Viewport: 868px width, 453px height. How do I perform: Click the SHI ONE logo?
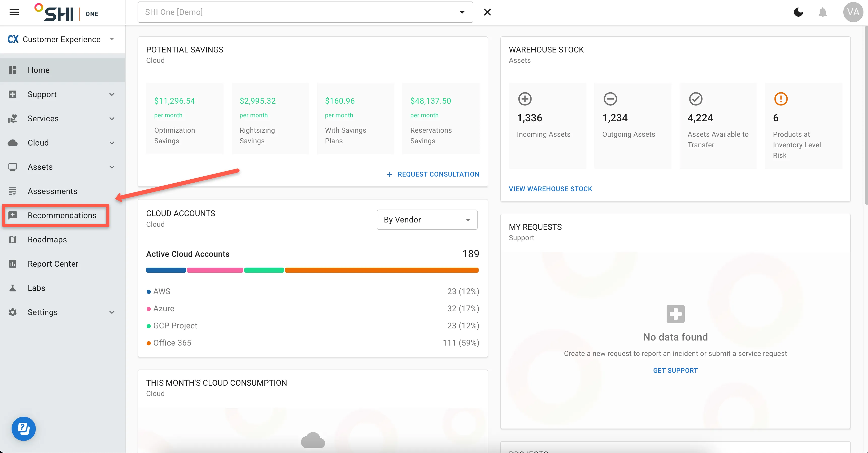tap(66, 12)
